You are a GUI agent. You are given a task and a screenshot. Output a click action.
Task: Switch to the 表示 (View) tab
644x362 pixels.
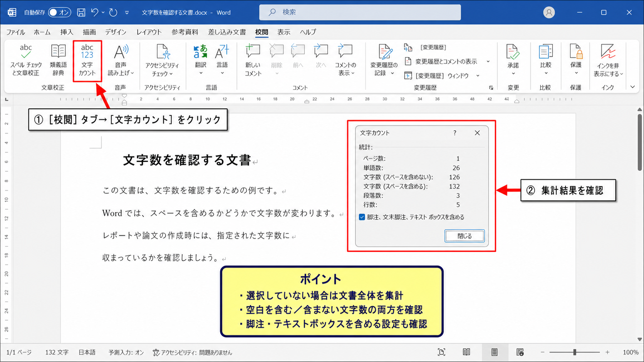284,32
